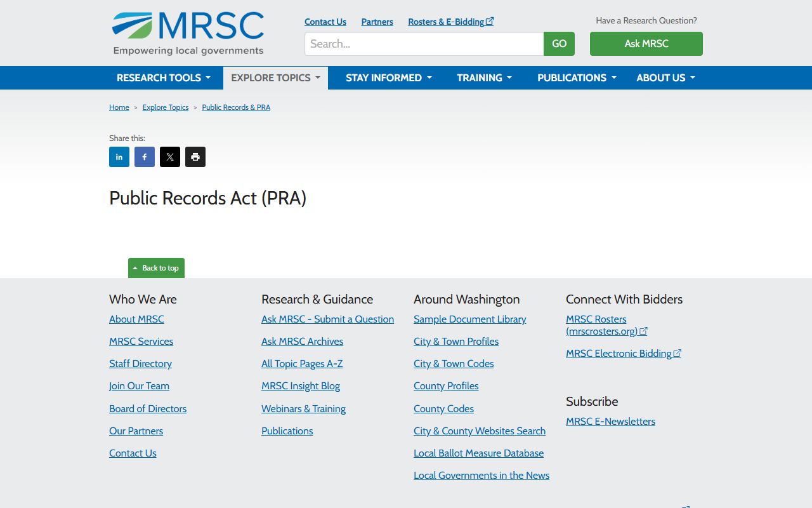Open Our Partners footer link
The width and height of the screenshot is (812, 508).
136,431
